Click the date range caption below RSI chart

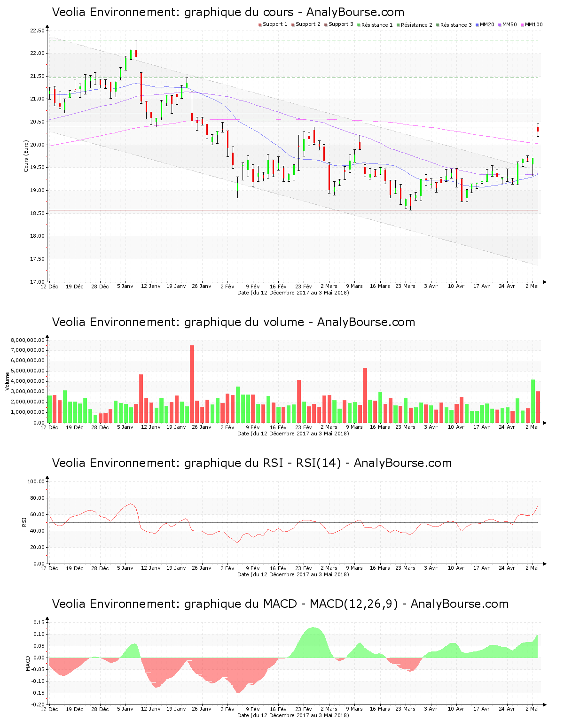[x=293, y=574]
